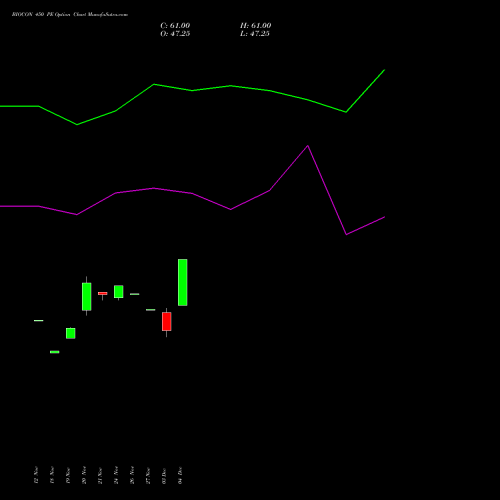Click the purple indicator line at its highest peak
The image size is (500, 500).
[x=308, y=146]
